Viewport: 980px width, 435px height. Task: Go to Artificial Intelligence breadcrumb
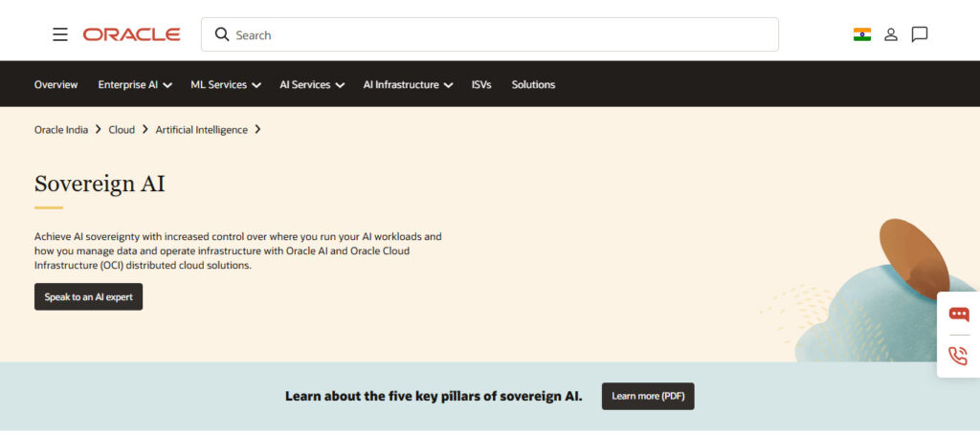pos(201,130)
